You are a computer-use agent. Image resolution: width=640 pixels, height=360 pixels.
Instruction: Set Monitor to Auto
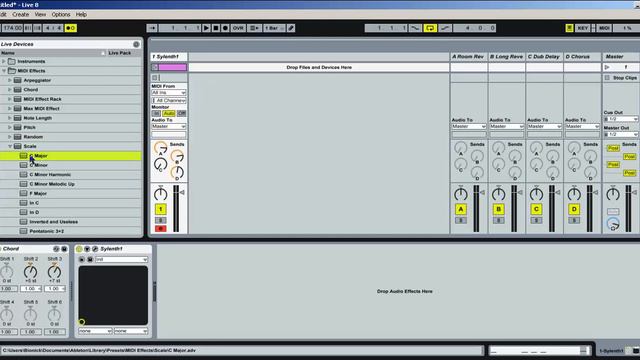[x=169, y=113]
